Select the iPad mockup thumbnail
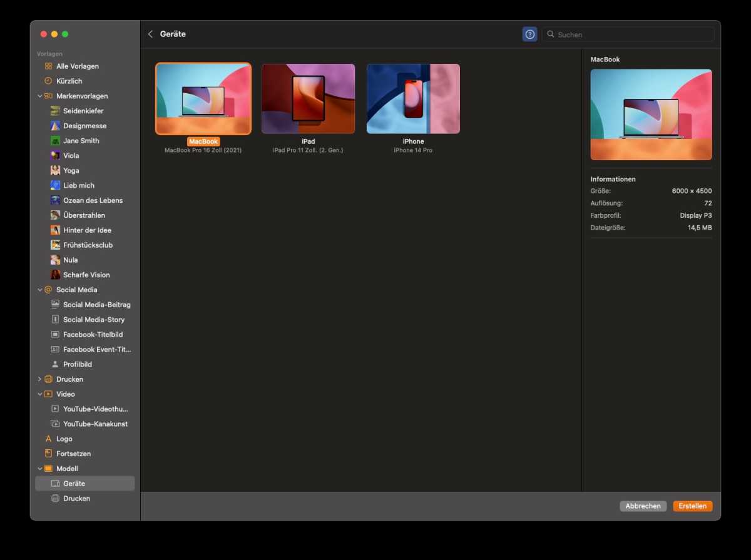Image resolution: width=751 pixels, height=560 pixels. coord(309,99)
